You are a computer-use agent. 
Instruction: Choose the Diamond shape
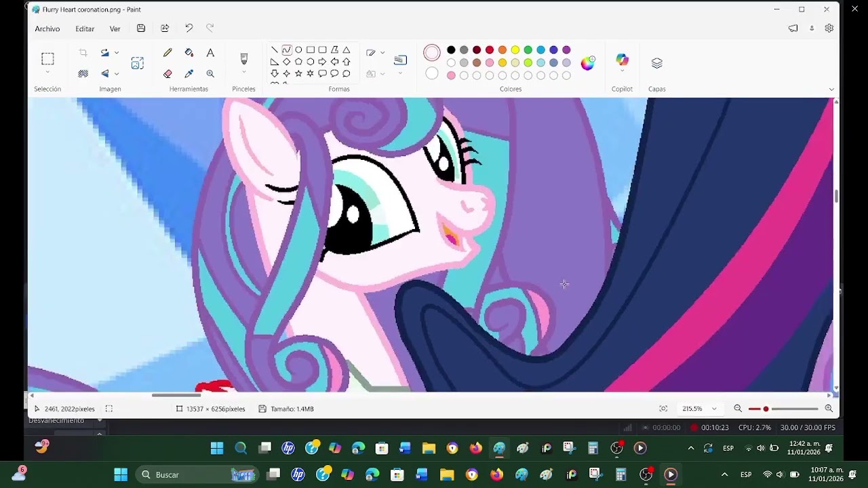[287, 62]
